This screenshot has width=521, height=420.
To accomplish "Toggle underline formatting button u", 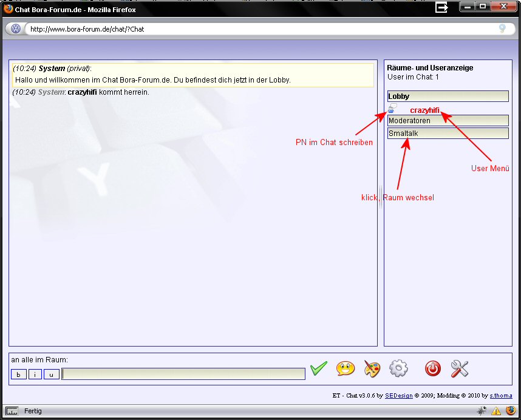I will click(x=52, y=374).
